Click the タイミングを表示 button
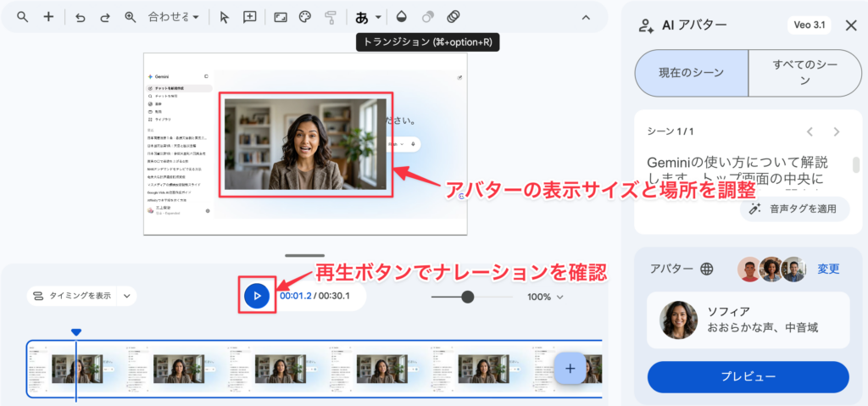 click(x=72, y=296)
